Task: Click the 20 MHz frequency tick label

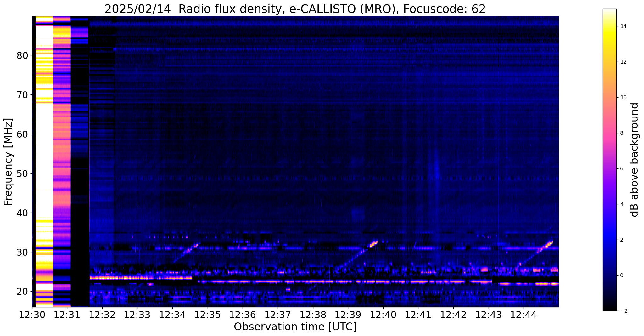Action: [x=22, y=292]
